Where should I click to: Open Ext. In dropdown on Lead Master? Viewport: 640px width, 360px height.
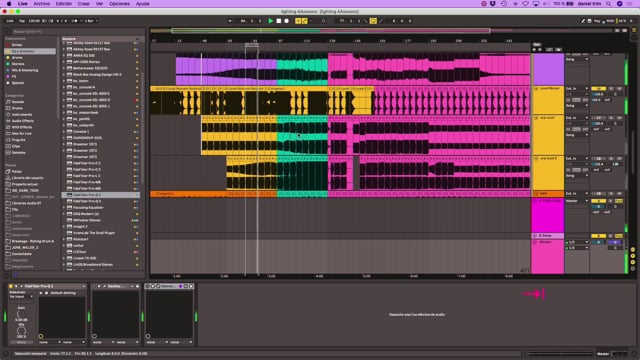(577, 89)
